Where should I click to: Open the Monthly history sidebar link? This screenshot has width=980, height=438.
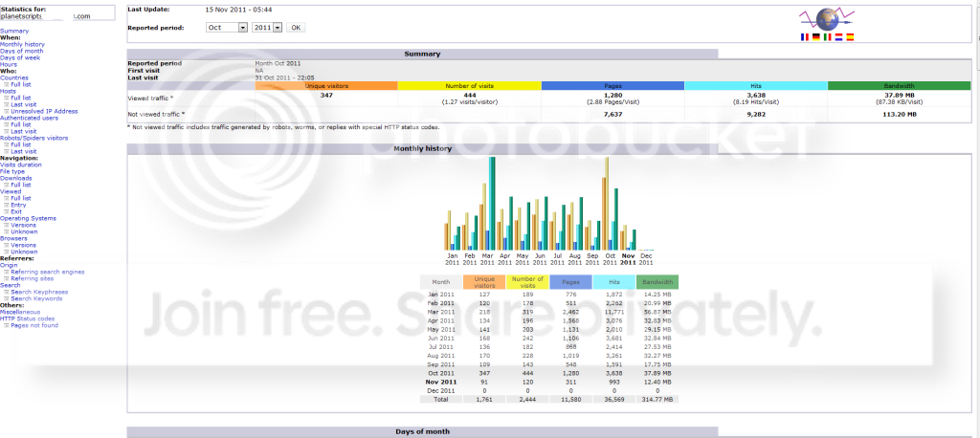(23, 44)
